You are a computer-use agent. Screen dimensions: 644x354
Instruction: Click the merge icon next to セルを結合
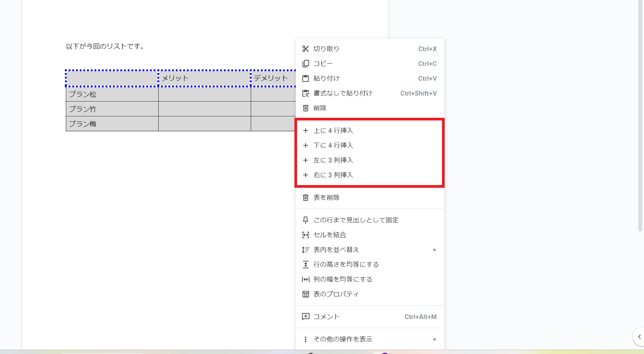coord(305,235)
